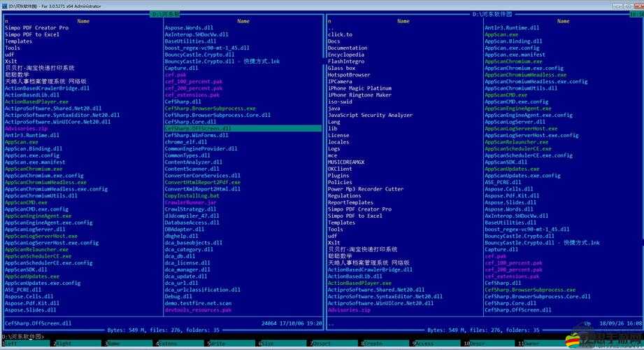644x350 pixels.
Task: Select the iPhone Ringtone Maker folder
Action: click(x=360, y=95)
